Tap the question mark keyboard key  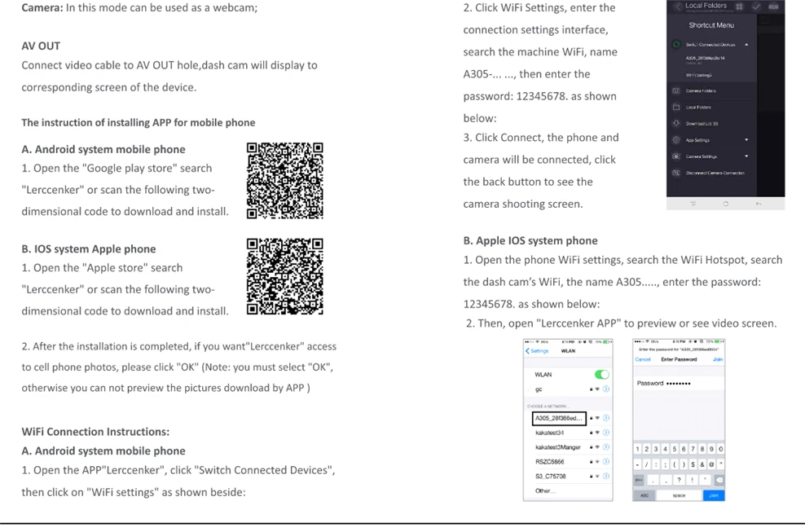679,480
